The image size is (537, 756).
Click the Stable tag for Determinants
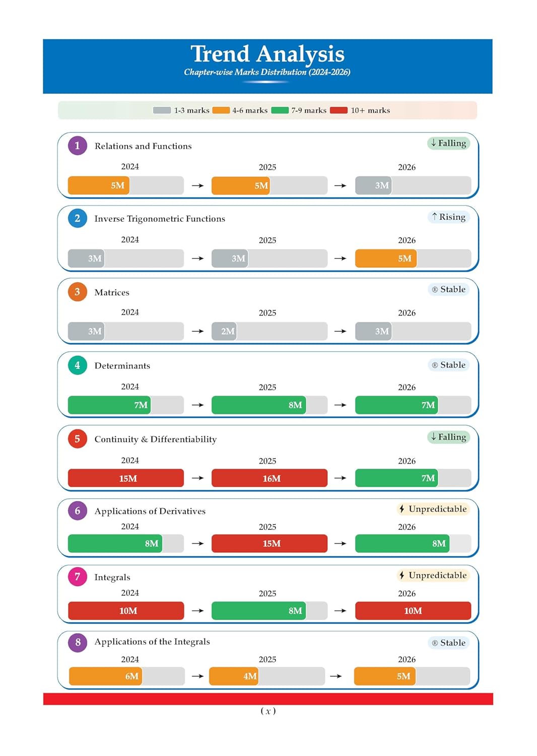pos(449,365)
